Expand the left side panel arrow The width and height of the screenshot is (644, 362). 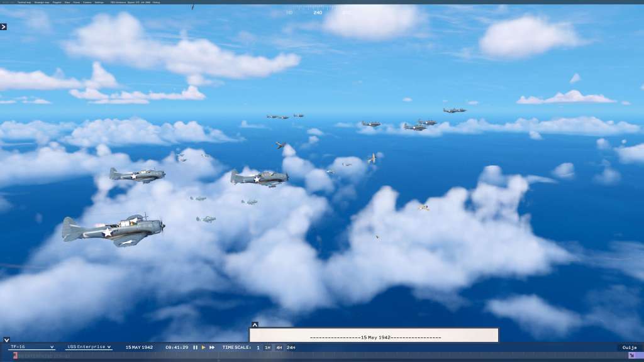tap(3, 26)
